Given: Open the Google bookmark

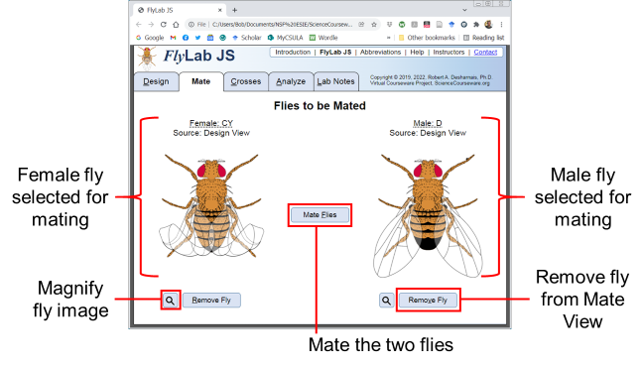Looking at the screenshot, I should point(150,37).
